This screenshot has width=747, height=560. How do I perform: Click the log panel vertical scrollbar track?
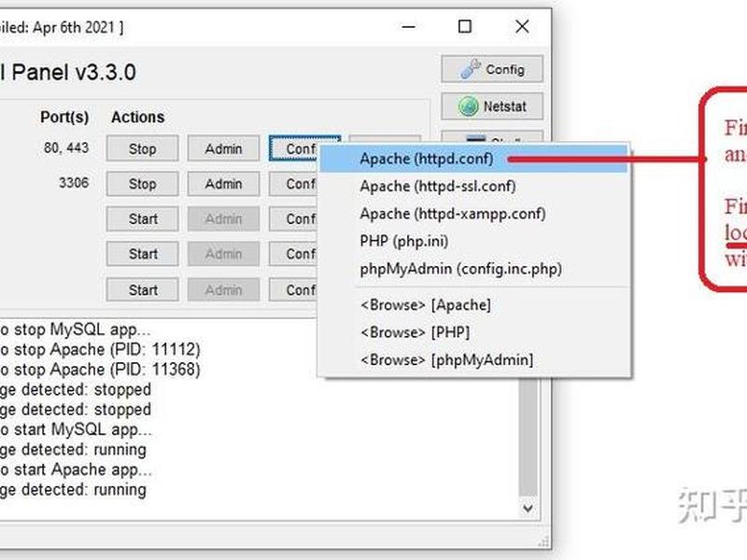pyautogui.click(x=528, y=438)
